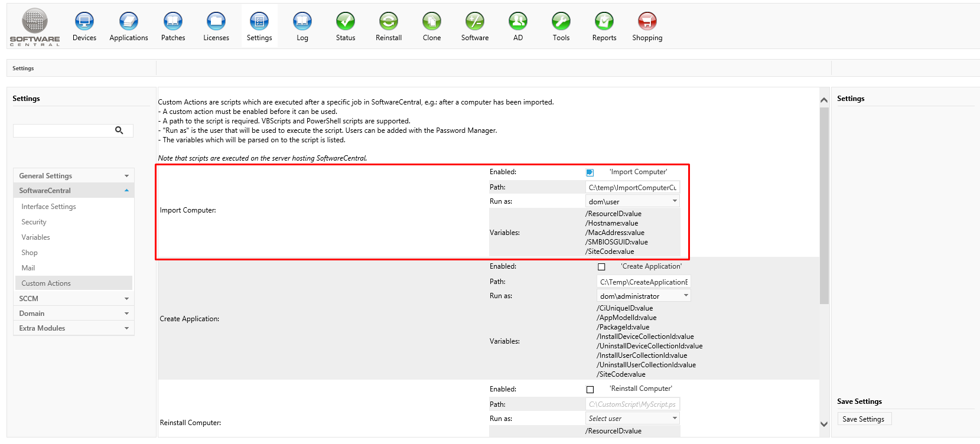Click the Save Settings button
Image resolution: width=980 pixels, height=444 pixels.
864,419
